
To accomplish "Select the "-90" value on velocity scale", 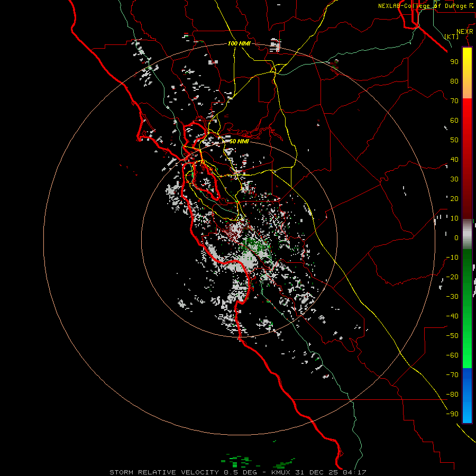I will 452,414.
